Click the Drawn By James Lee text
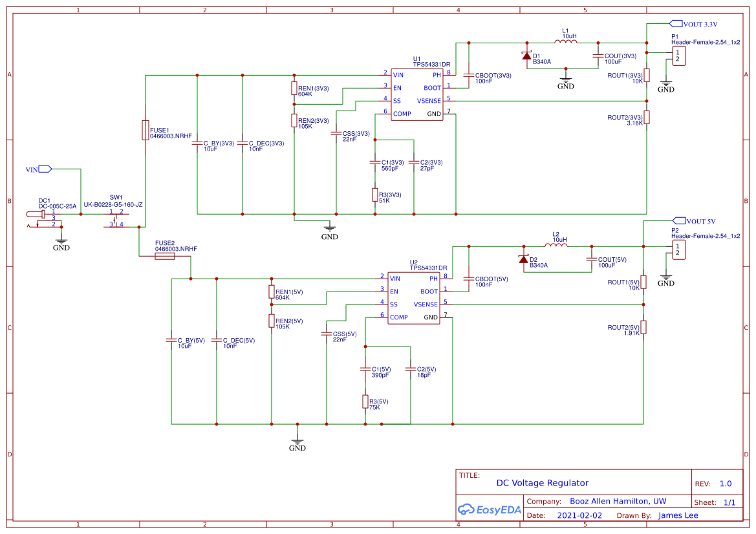This screenshot has height=534, width=756. pyautogui.click(x=678, y=515)
